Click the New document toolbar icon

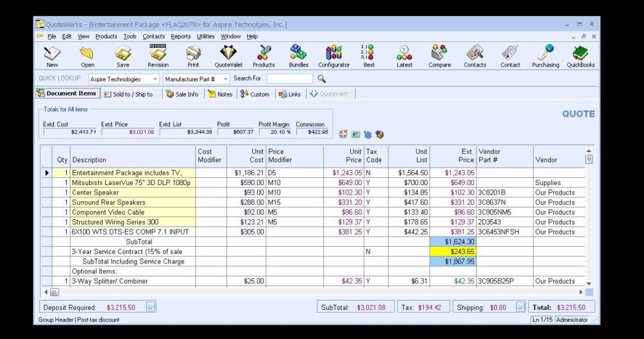(52, 56)
